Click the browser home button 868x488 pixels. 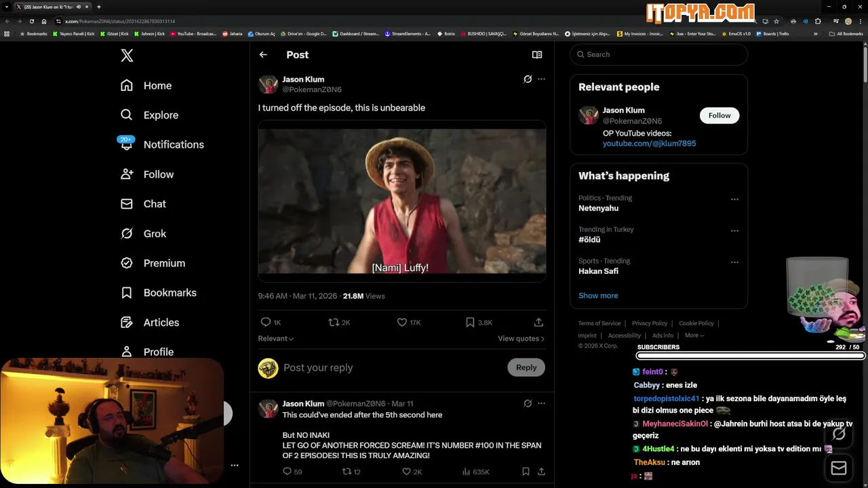click(x=44, y=21)
